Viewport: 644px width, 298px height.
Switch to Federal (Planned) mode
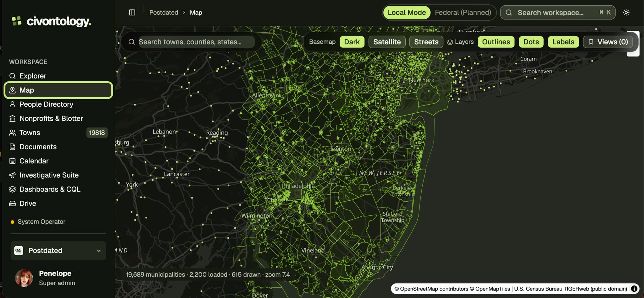463,13
